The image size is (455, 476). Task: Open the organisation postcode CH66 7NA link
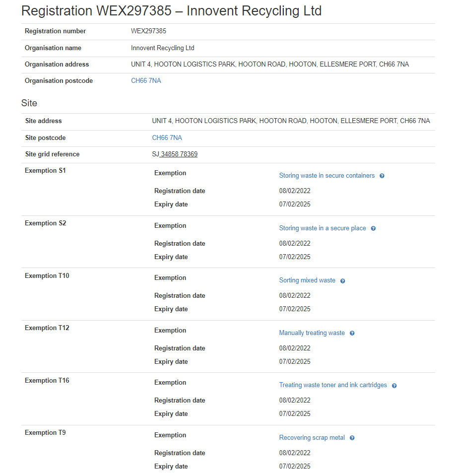tap(146, 81)
